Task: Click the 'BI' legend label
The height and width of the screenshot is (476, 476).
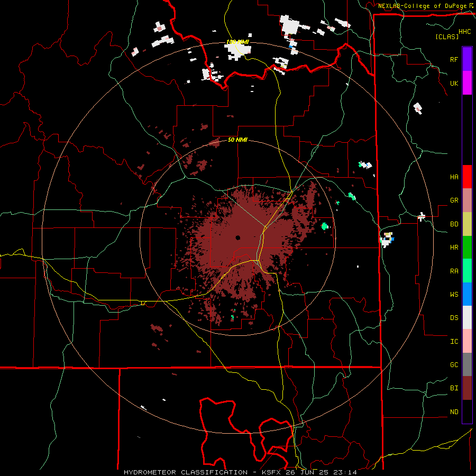Action: pos(454,388)
